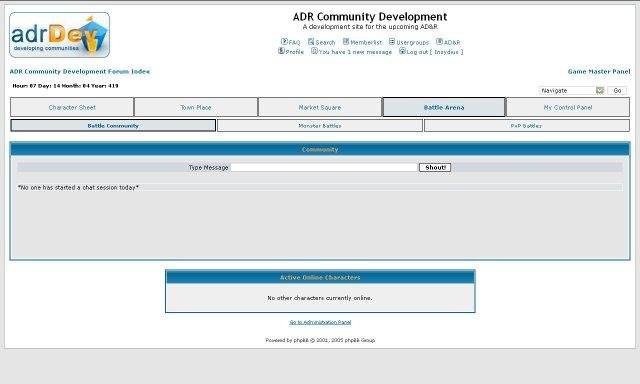
Task: Click the Log out icon
Action: tap(402, 51)
